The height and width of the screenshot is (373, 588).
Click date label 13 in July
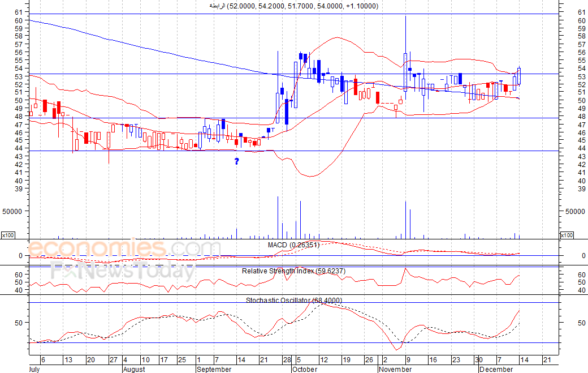point(68,360)
